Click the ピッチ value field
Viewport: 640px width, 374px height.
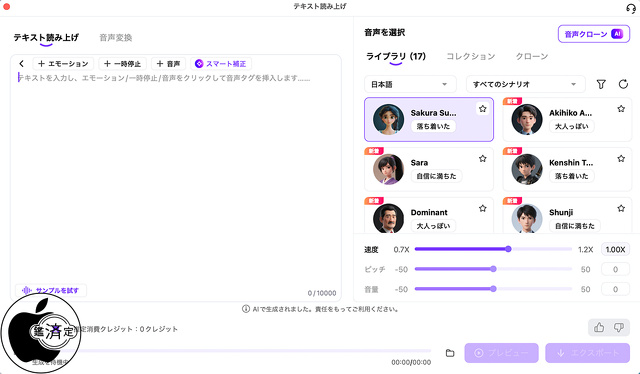pyautogui.click(x=615, y=269)
